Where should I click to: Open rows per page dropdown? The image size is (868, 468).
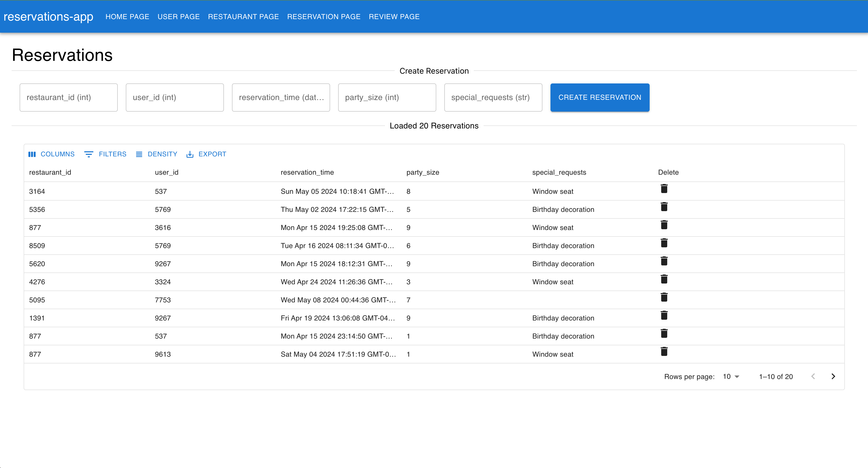click(731, 377)
